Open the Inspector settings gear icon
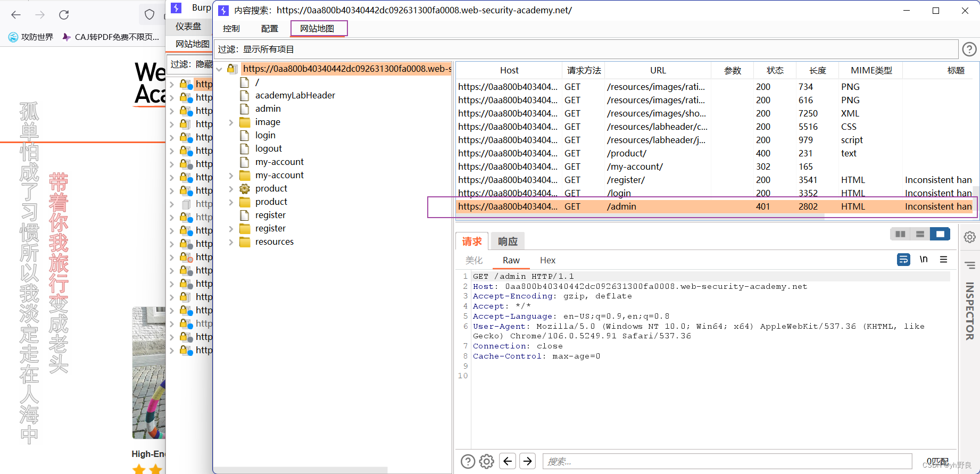Screen dimensions: 980x474 pyautogui.click(x=970, y=237)
